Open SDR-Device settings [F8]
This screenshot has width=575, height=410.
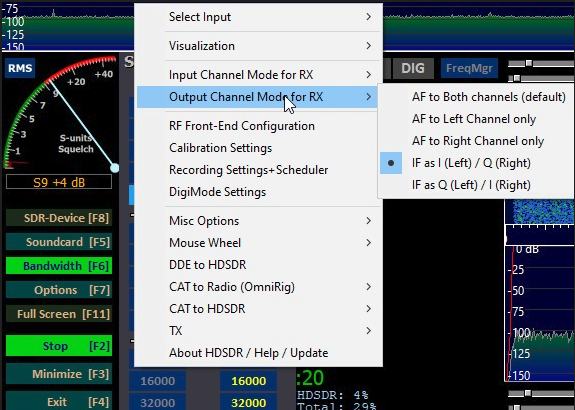[x=59, y=218]
